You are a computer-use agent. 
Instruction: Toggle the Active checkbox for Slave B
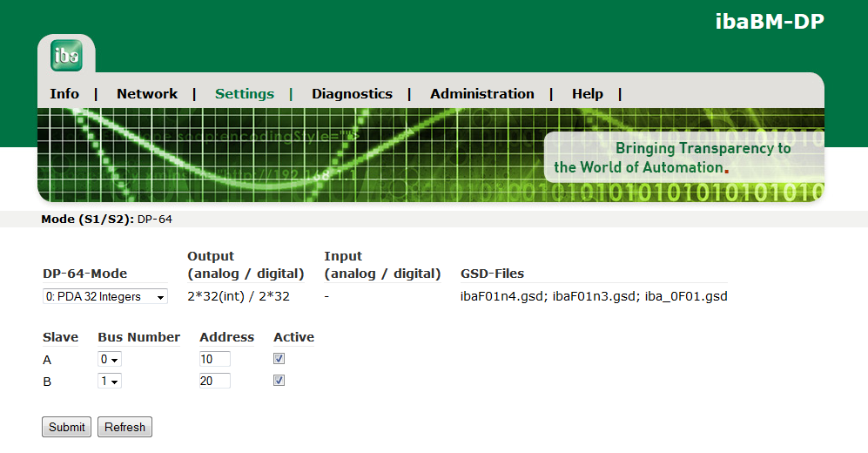coord(279,381)
